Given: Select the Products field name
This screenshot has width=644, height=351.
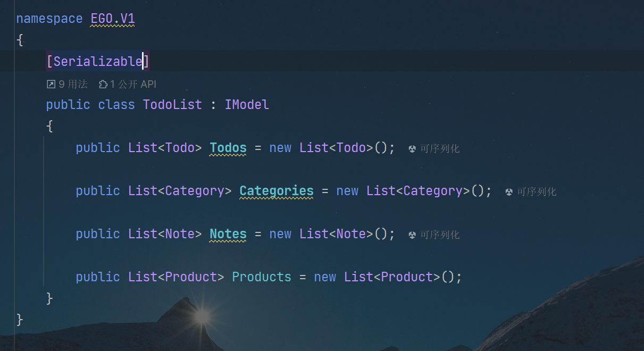Looking at the screenshot, I should coord(262,277).
